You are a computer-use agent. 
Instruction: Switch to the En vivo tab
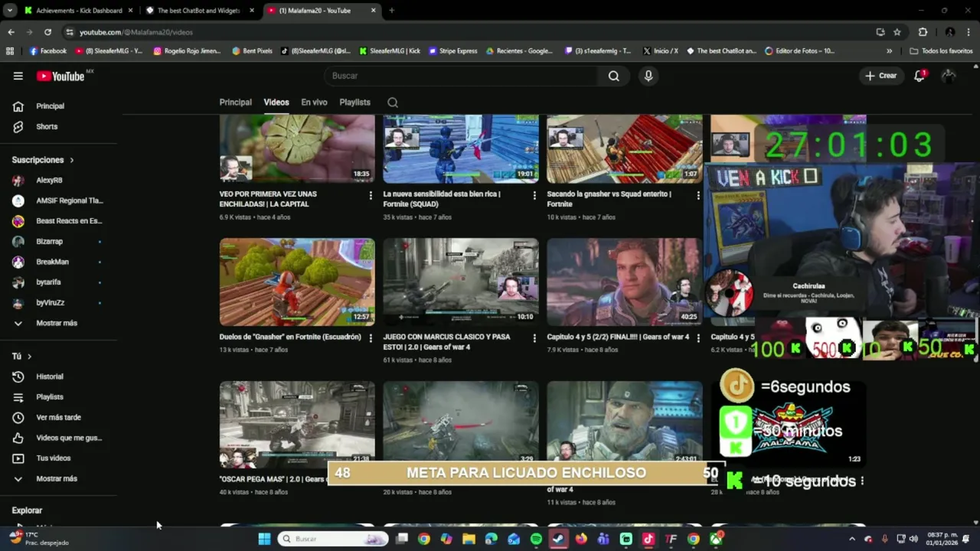coord(314,103)
